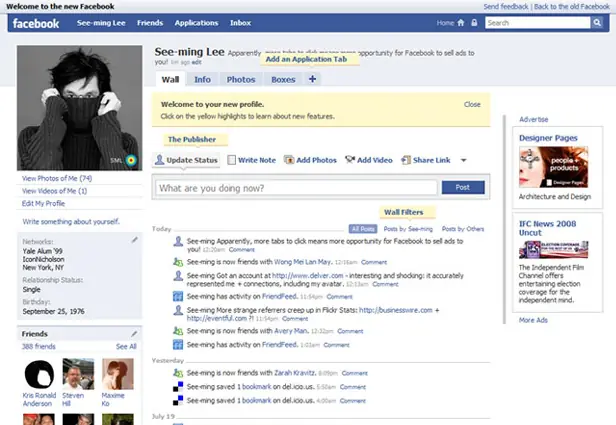Click FriendFeed icon on 11:54pm activity story

178,296
